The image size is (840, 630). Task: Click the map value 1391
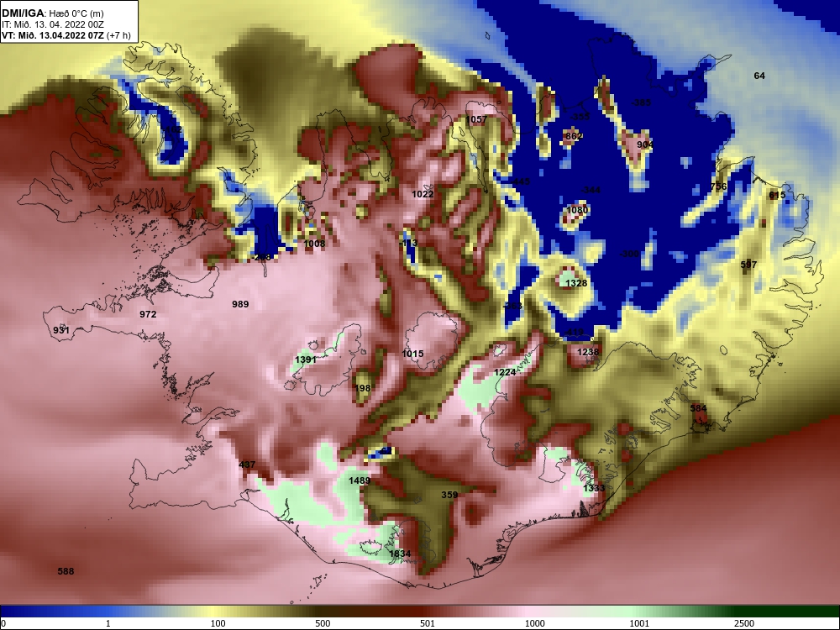[x=306, y=360]
